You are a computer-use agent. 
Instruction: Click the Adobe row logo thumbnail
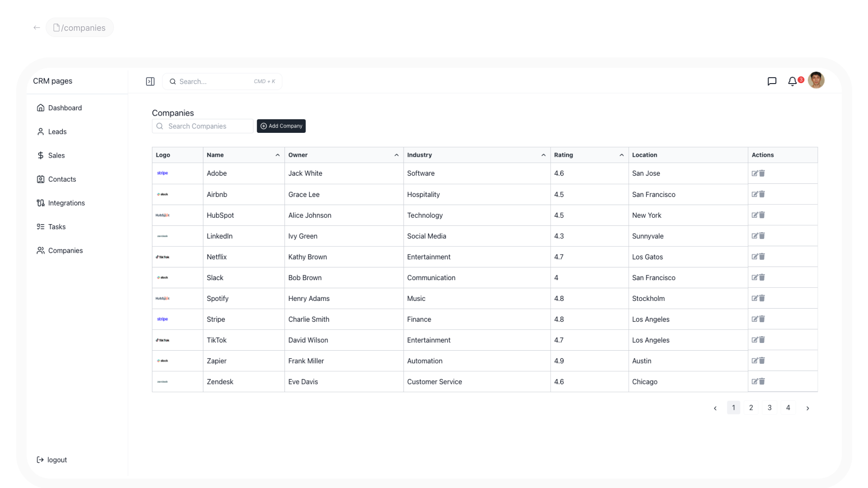[162, 173]
